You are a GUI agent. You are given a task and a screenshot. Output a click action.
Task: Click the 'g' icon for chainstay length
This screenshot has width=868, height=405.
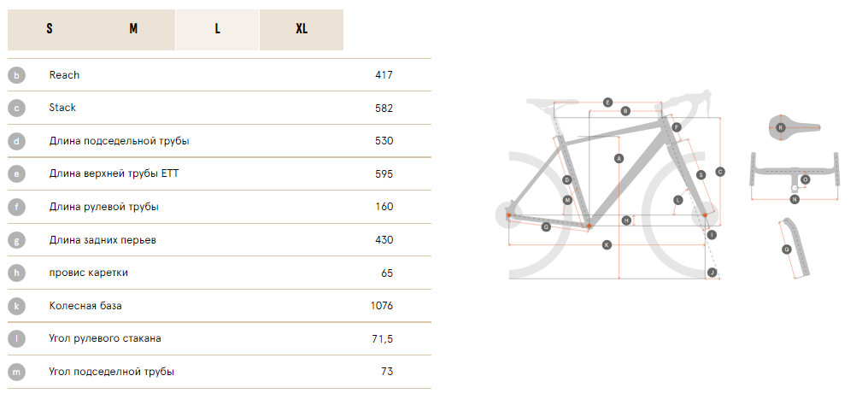pos(16,240)
